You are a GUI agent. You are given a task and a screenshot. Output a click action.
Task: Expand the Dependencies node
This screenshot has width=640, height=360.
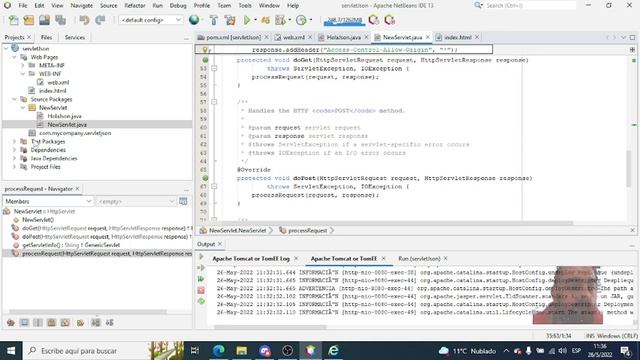click(14, 150)
